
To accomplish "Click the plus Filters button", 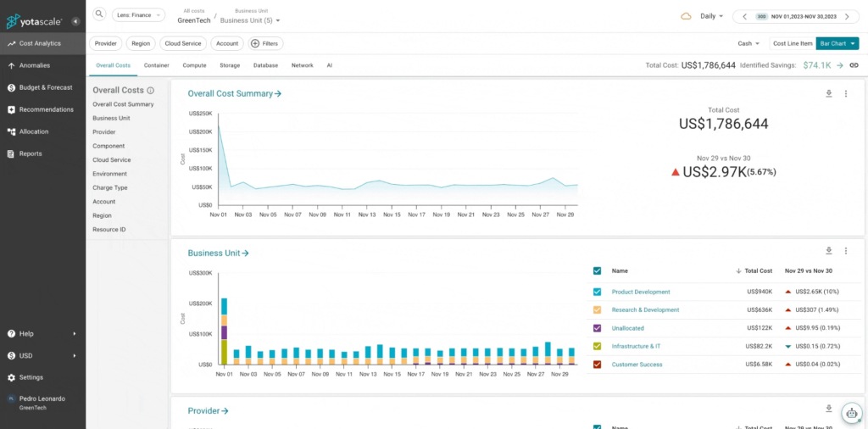I will click(265, 43).
